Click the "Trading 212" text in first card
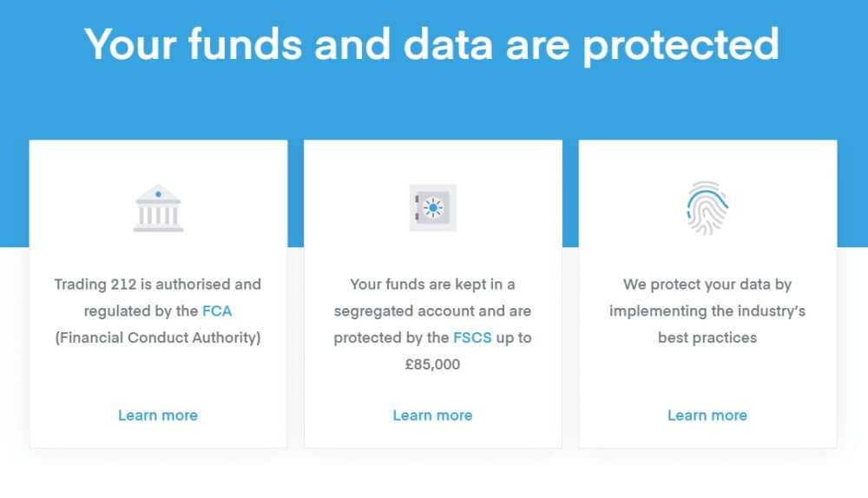Screen dimensions: 868x498 90,284
